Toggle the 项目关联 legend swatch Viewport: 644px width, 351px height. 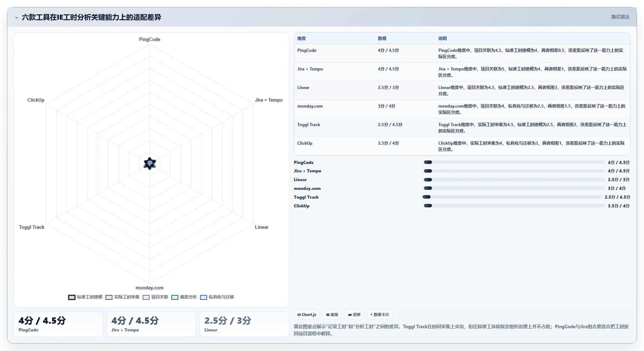pyautogui.click(x=146, y=297)
